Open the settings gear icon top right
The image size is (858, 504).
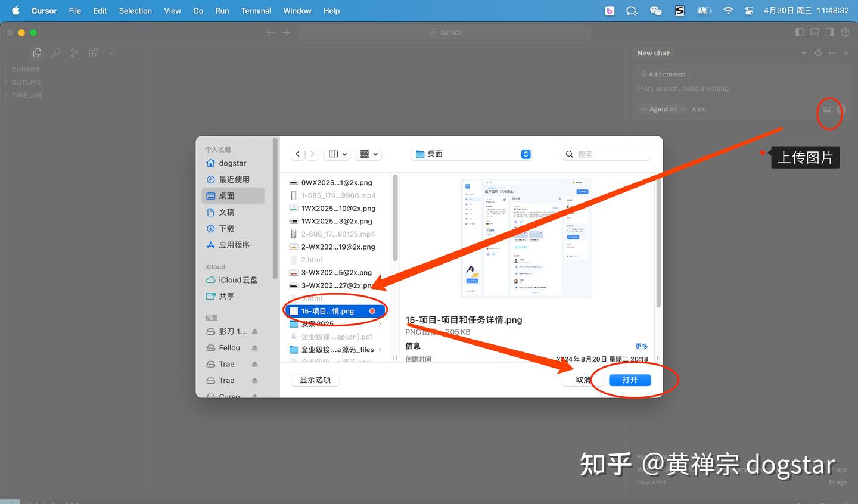(x=845, y=32)
